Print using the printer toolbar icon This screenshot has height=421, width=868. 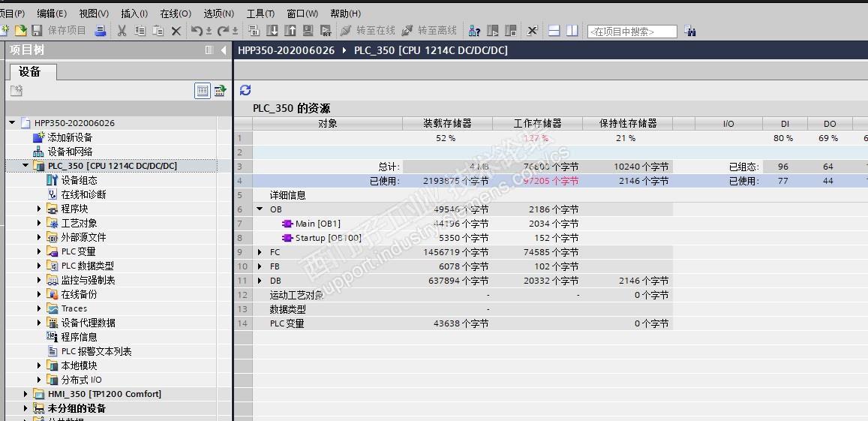[101, 31]
